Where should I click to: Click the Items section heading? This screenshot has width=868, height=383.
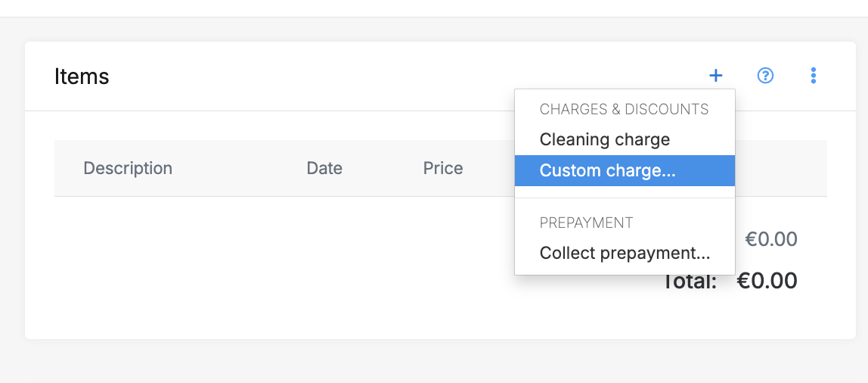[x=82, y=76]
